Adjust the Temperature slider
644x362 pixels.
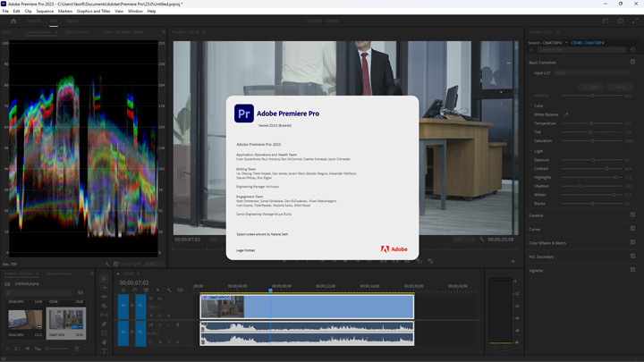[591, 123]
